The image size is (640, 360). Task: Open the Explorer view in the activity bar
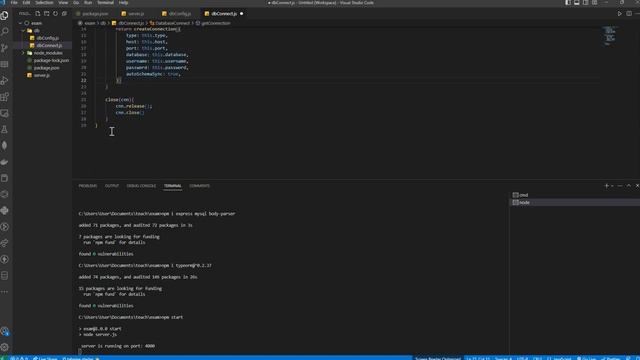pyautogui.click(x=4, y=16)
